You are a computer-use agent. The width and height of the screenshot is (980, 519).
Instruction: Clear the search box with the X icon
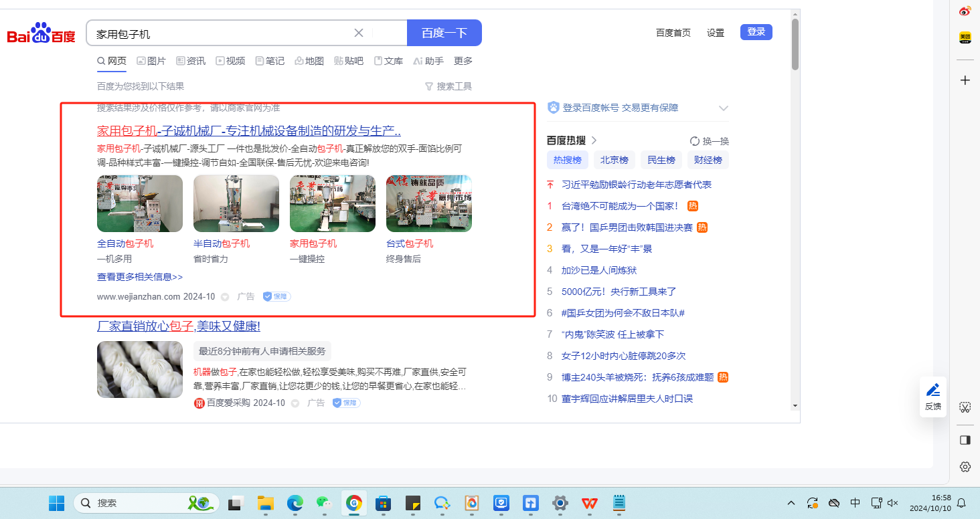click(x=359, y=33)
